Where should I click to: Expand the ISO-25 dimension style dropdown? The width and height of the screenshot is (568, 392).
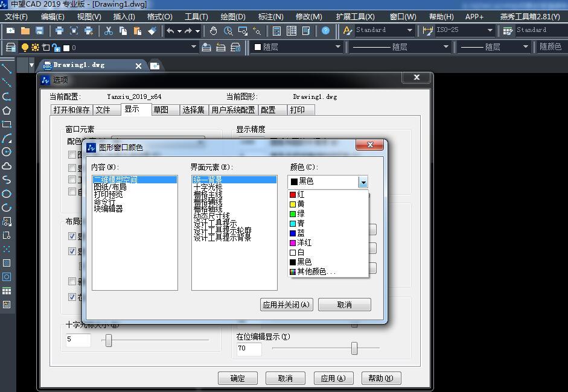(x=490, y=30)
